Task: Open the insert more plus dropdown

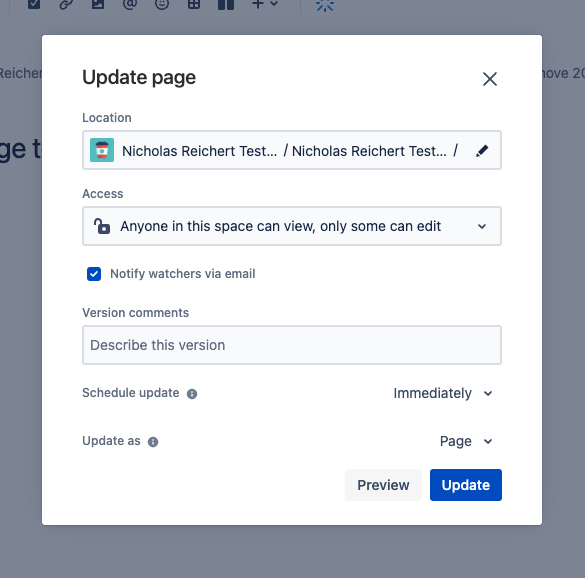Action: 265,4
